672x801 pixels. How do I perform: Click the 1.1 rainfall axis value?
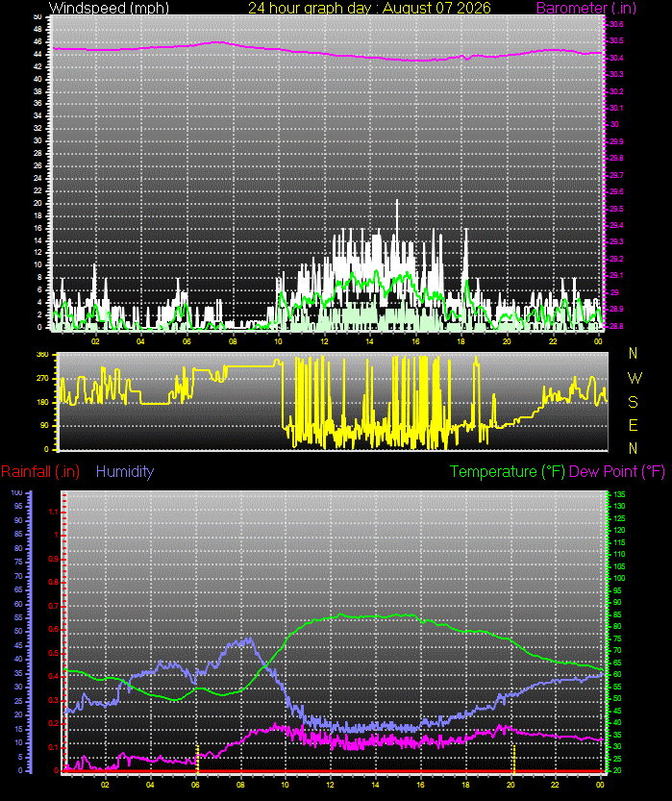tap(54, 512)
